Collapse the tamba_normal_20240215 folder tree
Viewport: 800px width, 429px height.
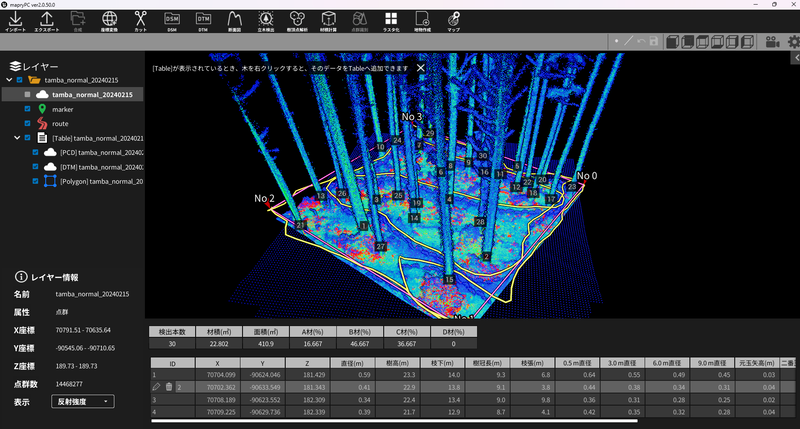pos(8,79)
